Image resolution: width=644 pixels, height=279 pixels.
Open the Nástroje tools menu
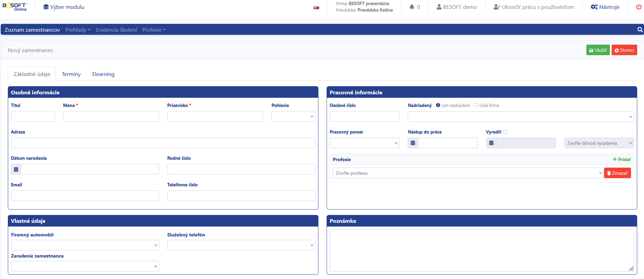pyautogui.click(x=605, y=7)
